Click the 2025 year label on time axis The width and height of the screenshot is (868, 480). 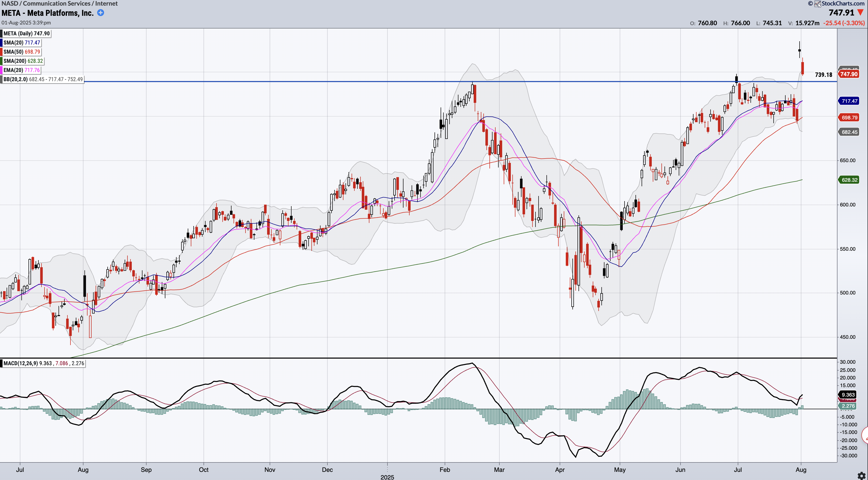click(x=387, y=477)
